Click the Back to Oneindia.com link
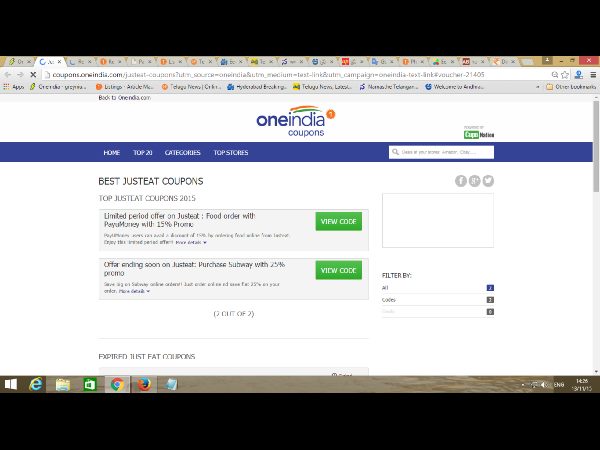The height and width of the screenshot is (450, 600). (124, 98)
